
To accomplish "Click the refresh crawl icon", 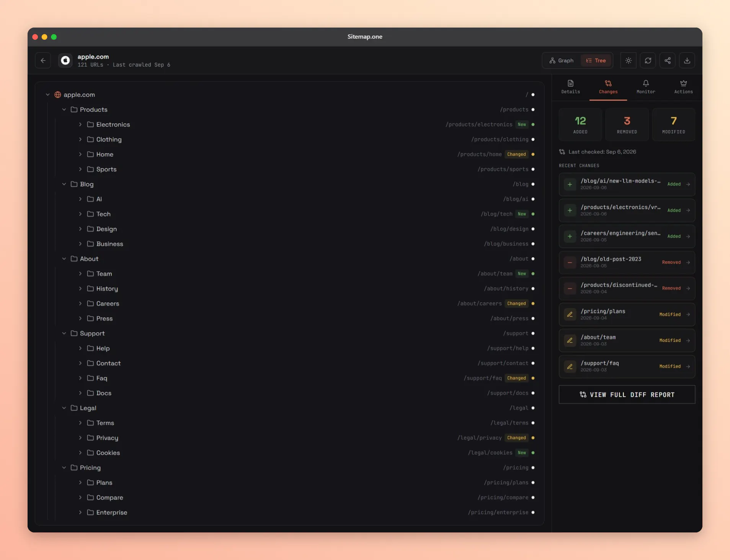I will [648, 60].
